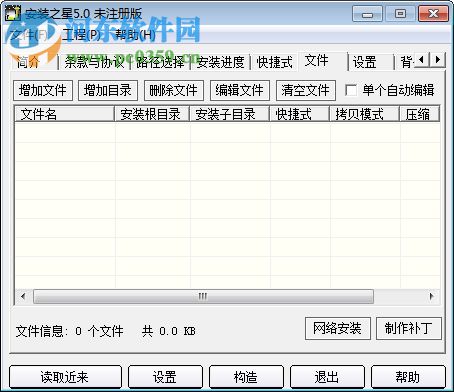Open the 文件(F) menu
Screen dimensions: 454x392
point(29,35)
